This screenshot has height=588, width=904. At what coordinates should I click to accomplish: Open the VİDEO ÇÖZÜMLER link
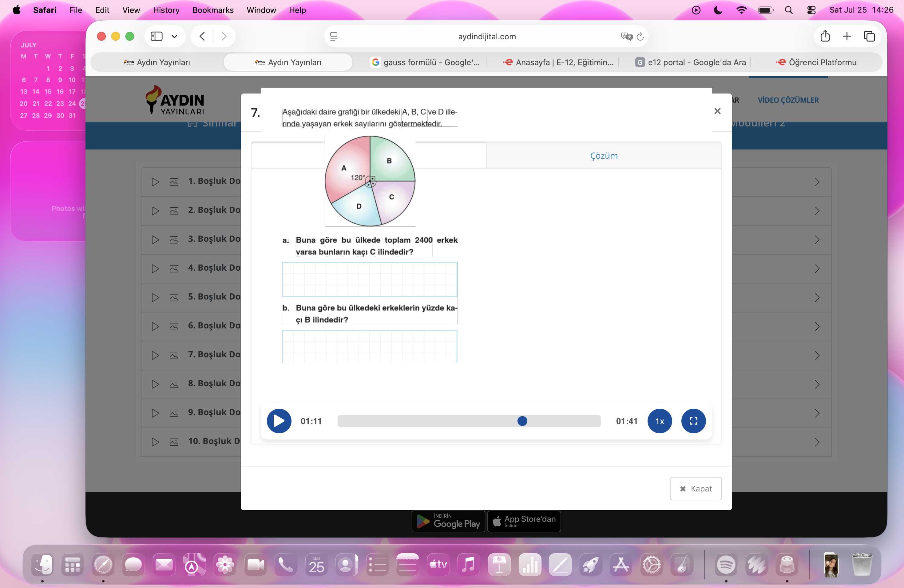coord(788,100)
